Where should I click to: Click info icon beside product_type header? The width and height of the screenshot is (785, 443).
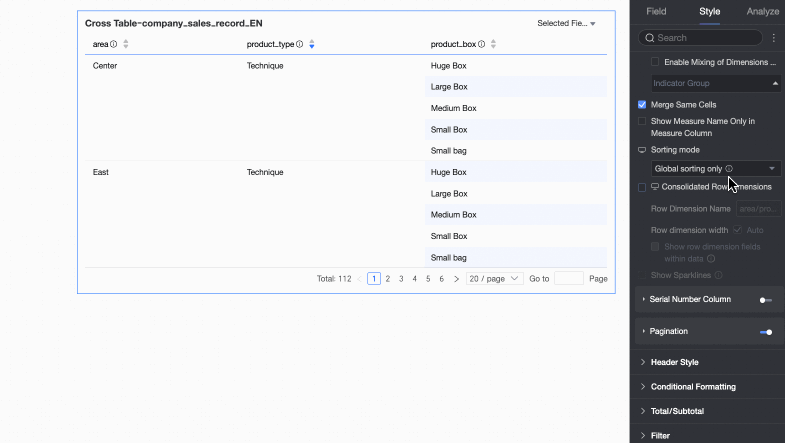coord(299,44)
